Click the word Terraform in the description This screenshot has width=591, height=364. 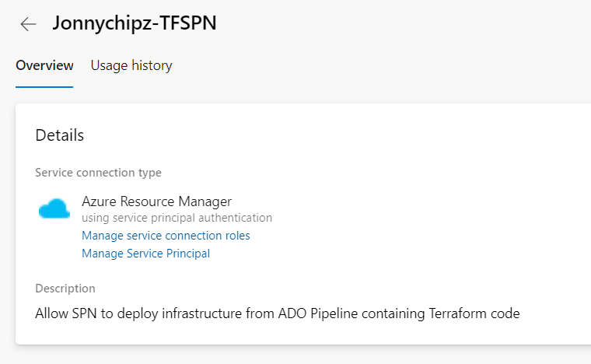click(x=459, y=314)
